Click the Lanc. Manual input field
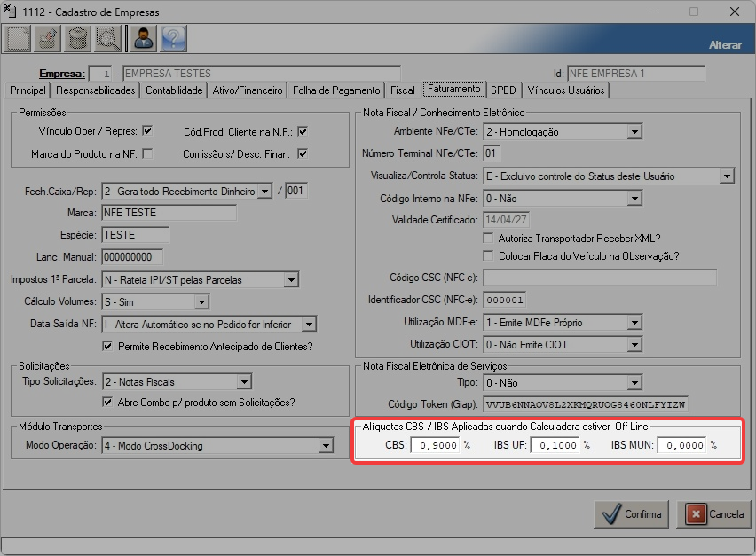 pyautogui.click(x=131, y=257)
